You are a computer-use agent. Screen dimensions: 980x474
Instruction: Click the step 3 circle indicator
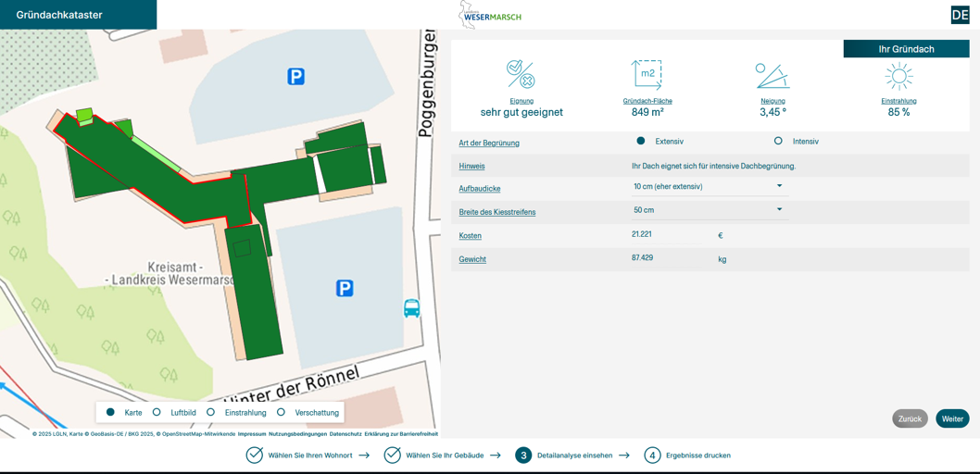click(523, 455)
